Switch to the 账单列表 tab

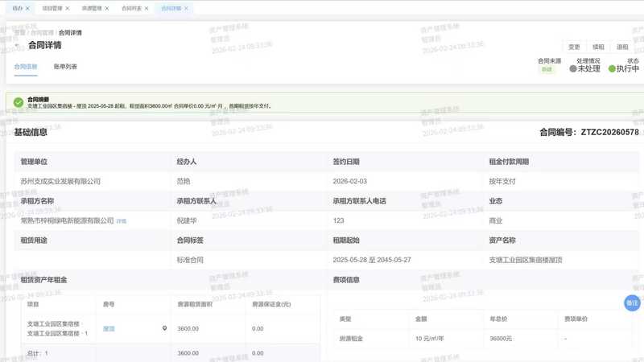[x=65, y=67]
